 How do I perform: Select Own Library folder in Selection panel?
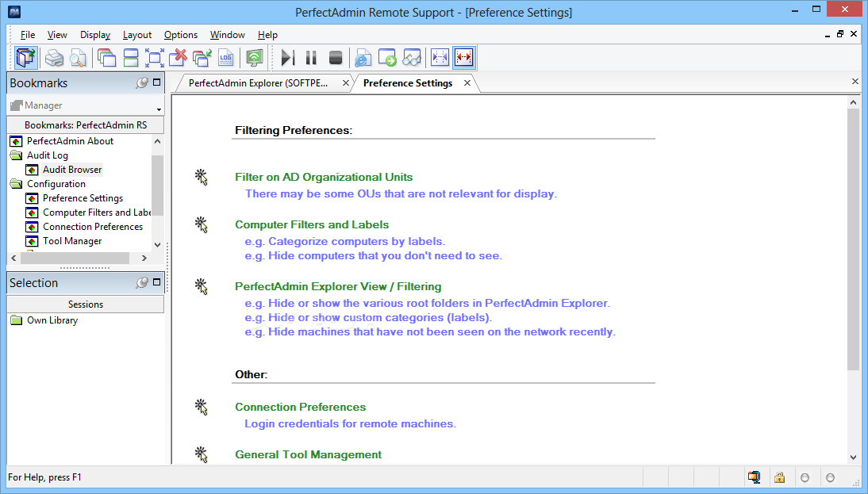point(52,320)
